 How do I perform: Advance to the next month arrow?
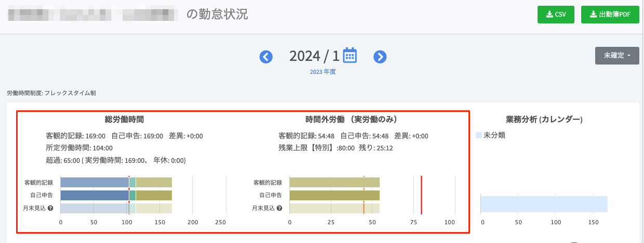pos(380,57)
